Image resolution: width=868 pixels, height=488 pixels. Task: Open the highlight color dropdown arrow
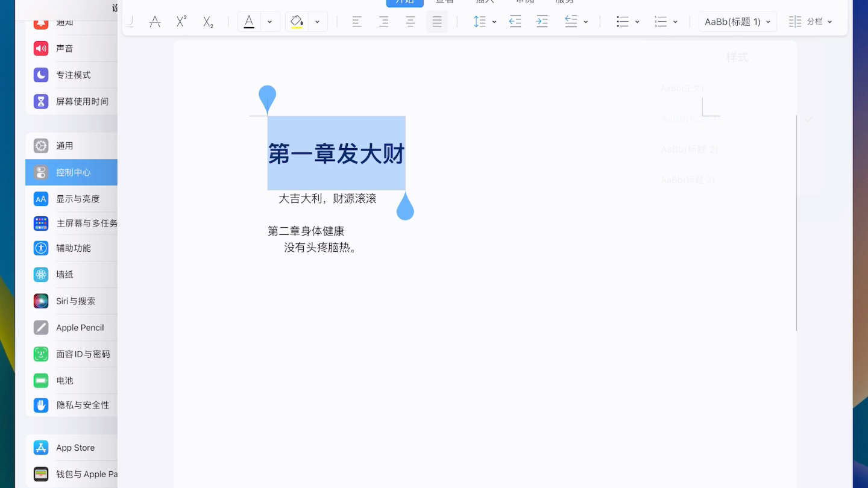coord(317,22)
